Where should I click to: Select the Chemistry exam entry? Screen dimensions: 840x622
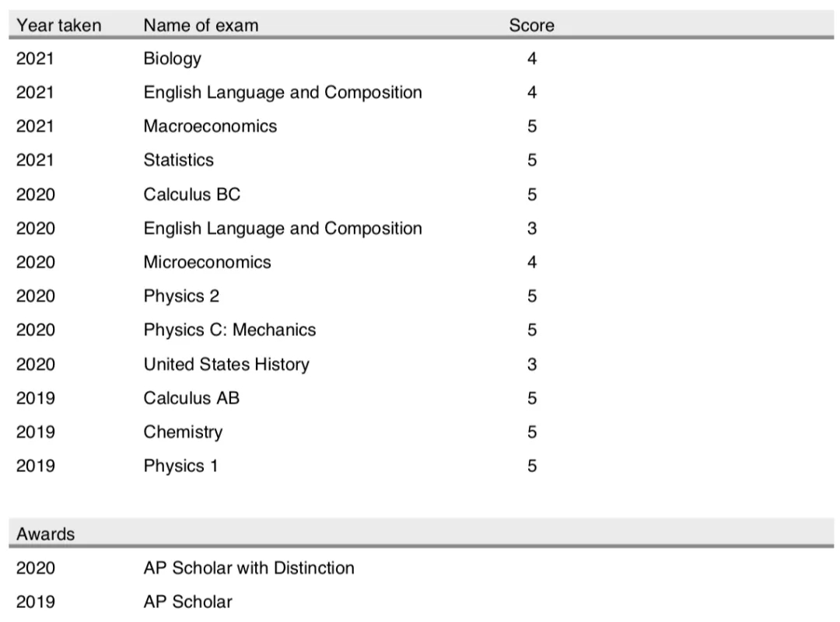tap(183, 432)
